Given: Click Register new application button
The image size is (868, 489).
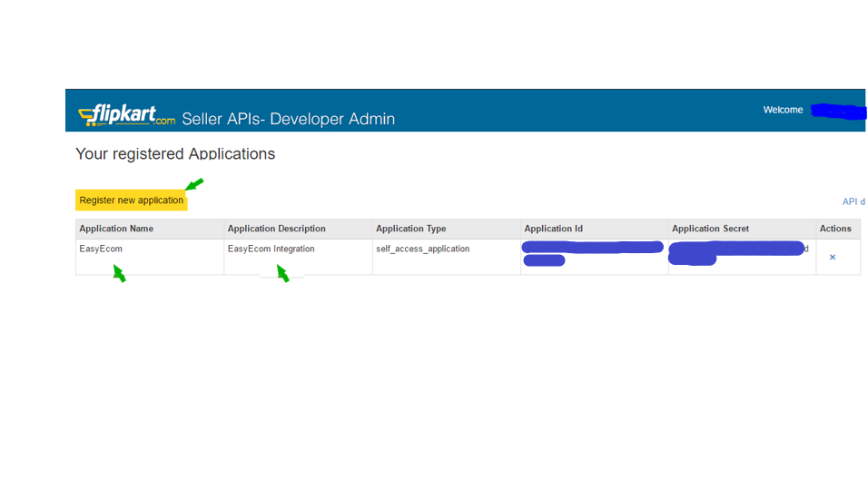Looking at the screenshot, I should 131,200.
